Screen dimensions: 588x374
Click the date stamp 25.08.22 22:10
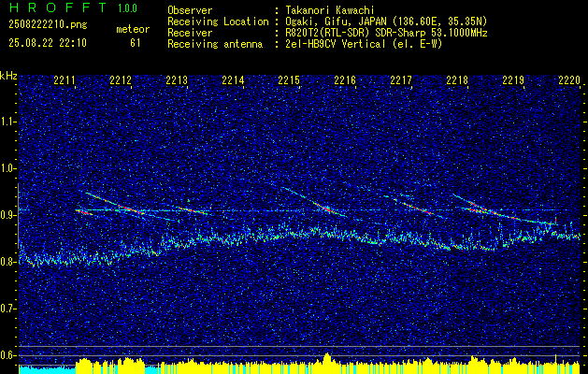(x=48, y=43)
